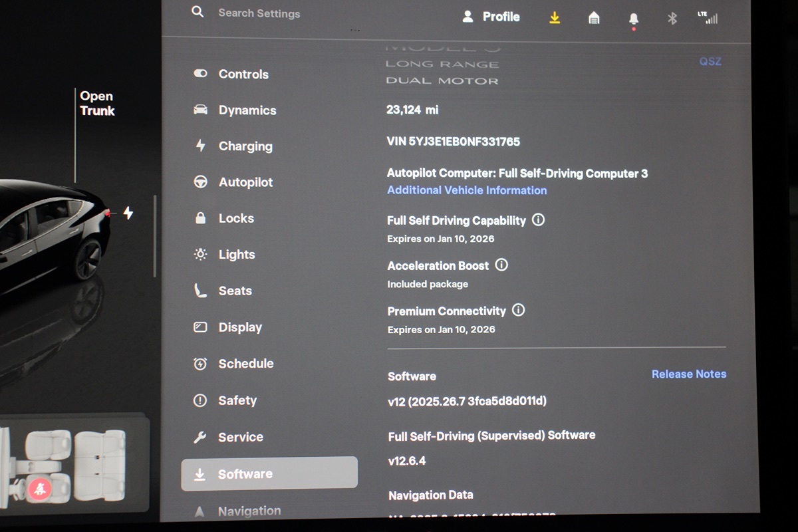Screen dimensions: 798x532
Task: Open the Autopilot settings section
Action: [245, 182]
